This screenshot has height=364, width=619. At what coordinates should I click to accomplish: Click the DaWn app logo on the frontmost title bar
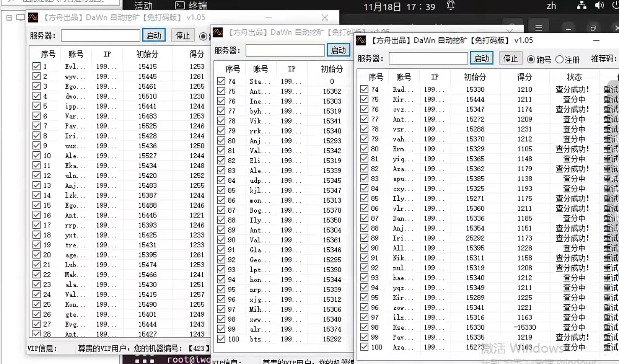[362, 40]
